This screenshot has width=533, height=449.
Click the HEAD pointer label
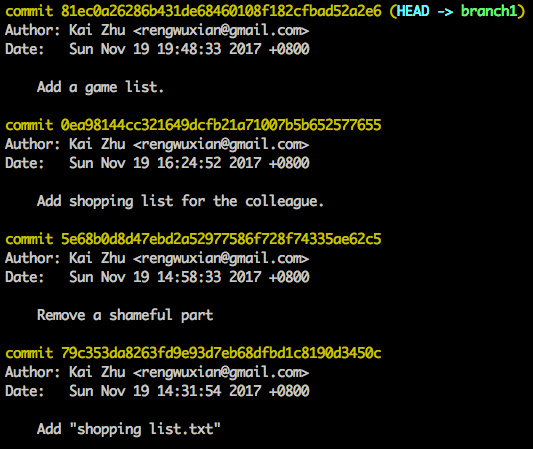click(x=413, y=11)
